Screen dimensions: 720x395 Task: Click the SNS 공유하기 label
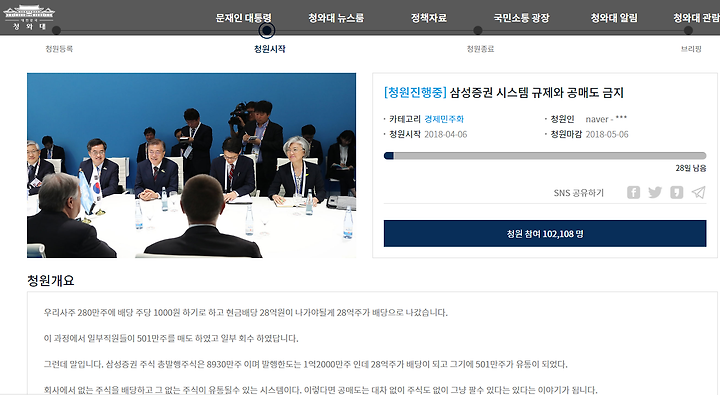tap(579, 193)
